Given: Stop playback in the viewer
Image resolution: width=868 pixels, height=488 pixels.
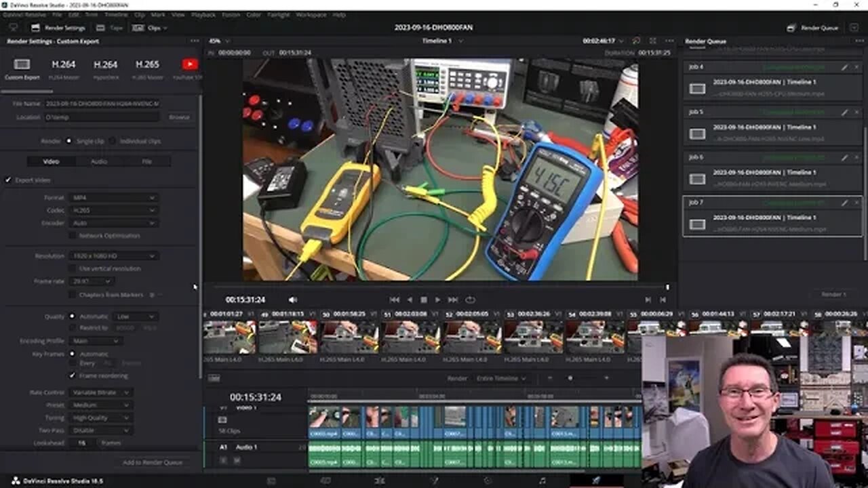Looking at the screenshot, I should coord(424,300).
